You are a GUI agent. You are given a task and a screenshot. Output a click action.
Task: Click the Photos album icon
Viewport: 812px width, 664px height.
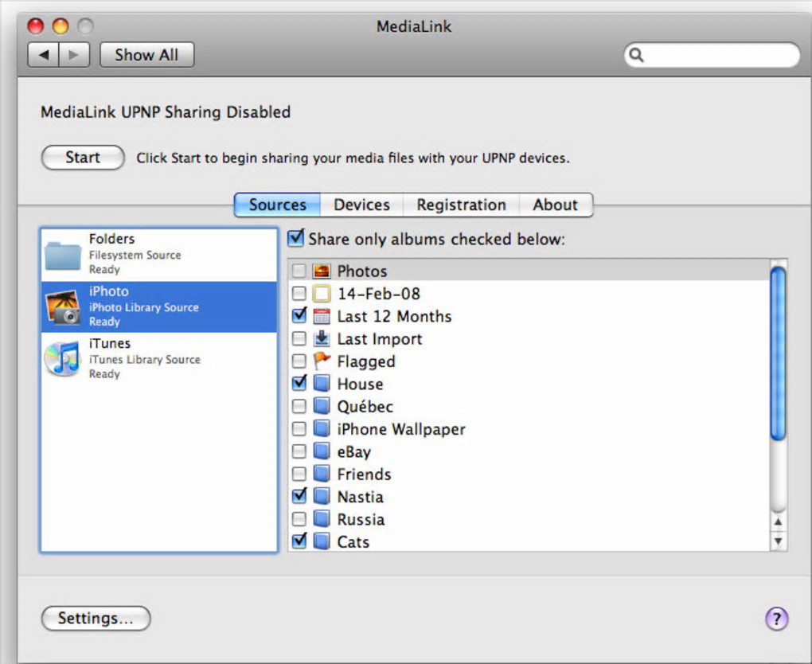coord(322,271)
